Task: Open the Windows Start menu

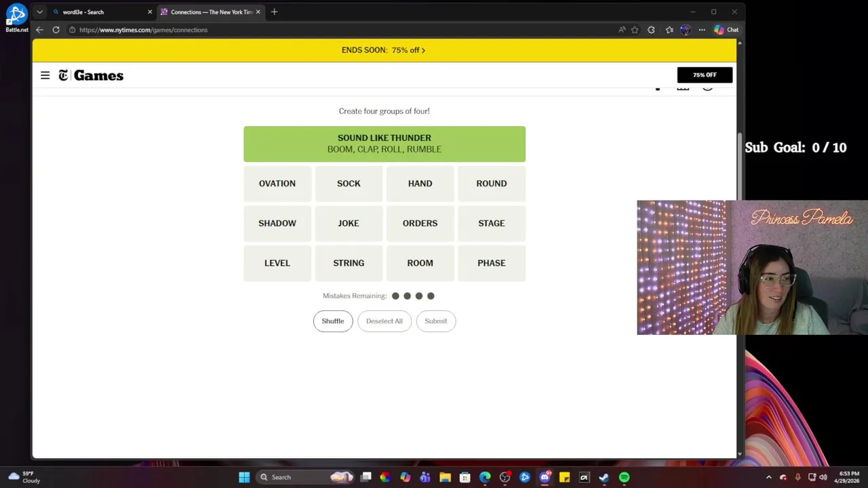Action: point(244,477)
